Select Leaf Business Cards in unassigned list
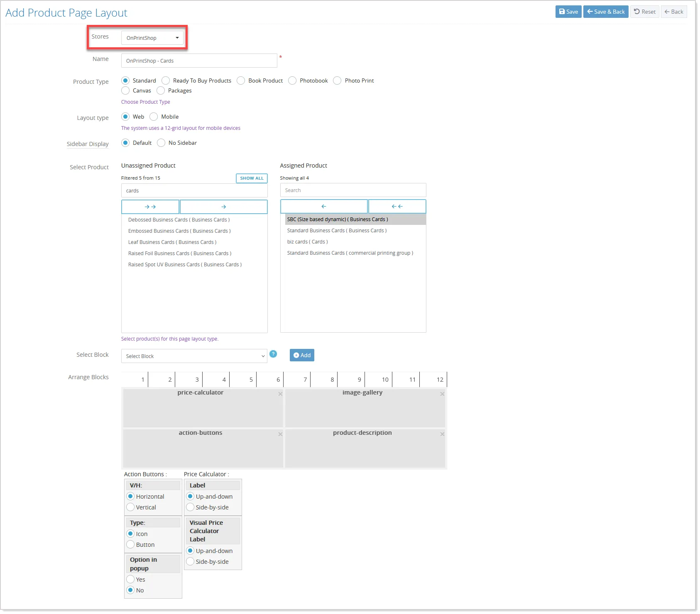The height and width of the screenshot is (614, 700). [172, 242]
